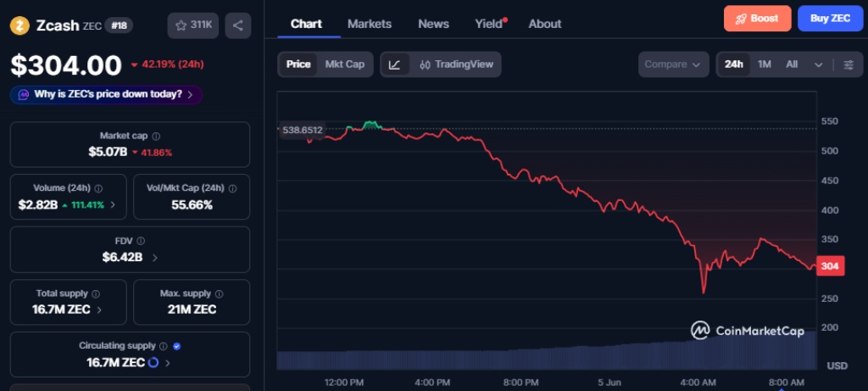Click the FDV info icon

pos(141,241)
